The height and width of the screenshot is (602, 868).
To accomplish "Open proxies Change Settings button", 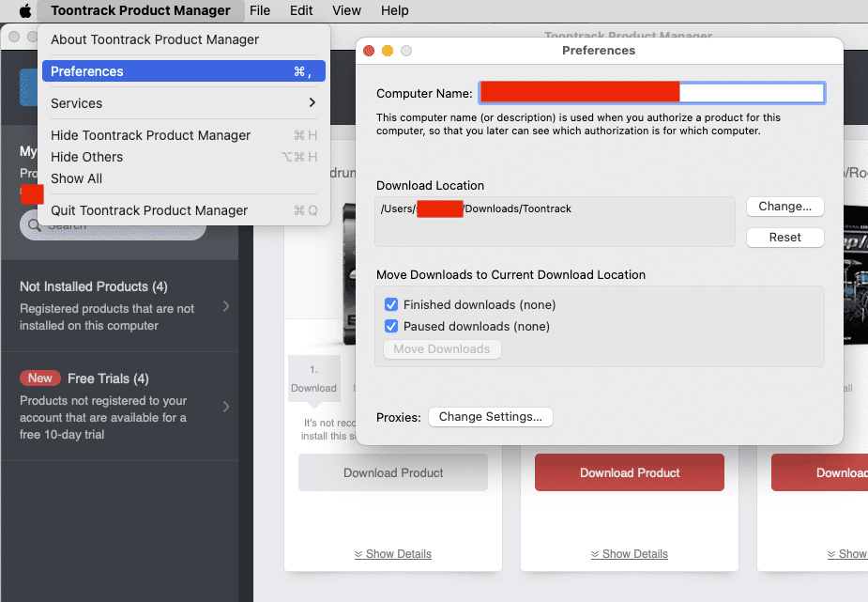I will pos(491,417).
